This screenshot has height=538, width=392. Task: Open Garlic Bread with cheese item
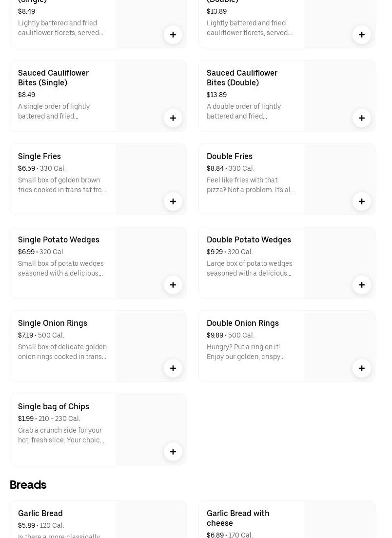[x=238, y=518]
